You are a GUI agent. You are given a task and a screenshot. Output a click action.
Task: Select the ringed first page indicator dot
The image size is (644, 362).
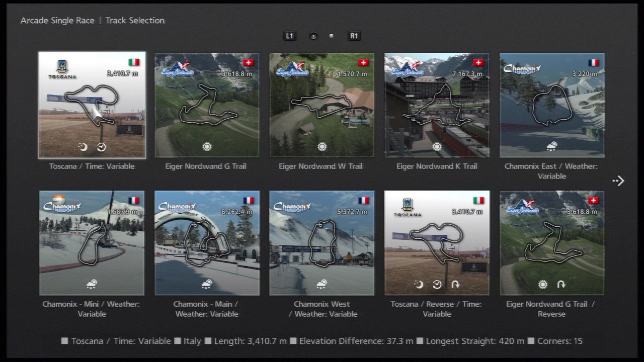pos(313,36)
